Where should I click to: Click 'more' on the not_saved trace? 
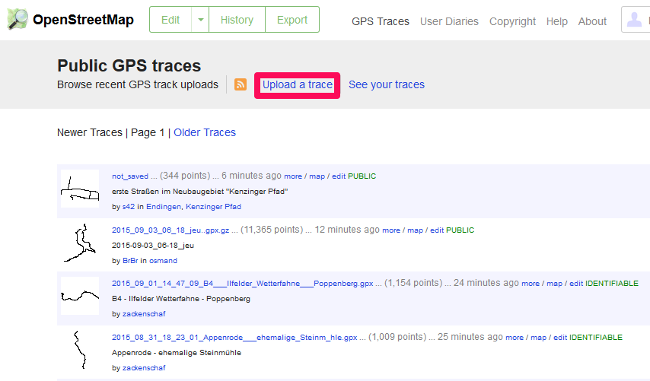[293, 176]
